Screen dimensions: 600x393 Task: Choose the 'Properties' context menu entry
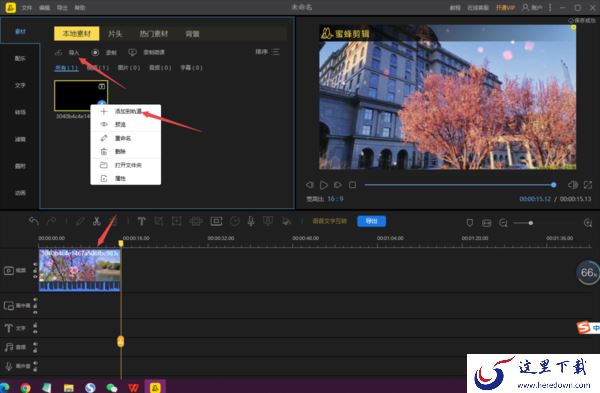click(126, 178)
